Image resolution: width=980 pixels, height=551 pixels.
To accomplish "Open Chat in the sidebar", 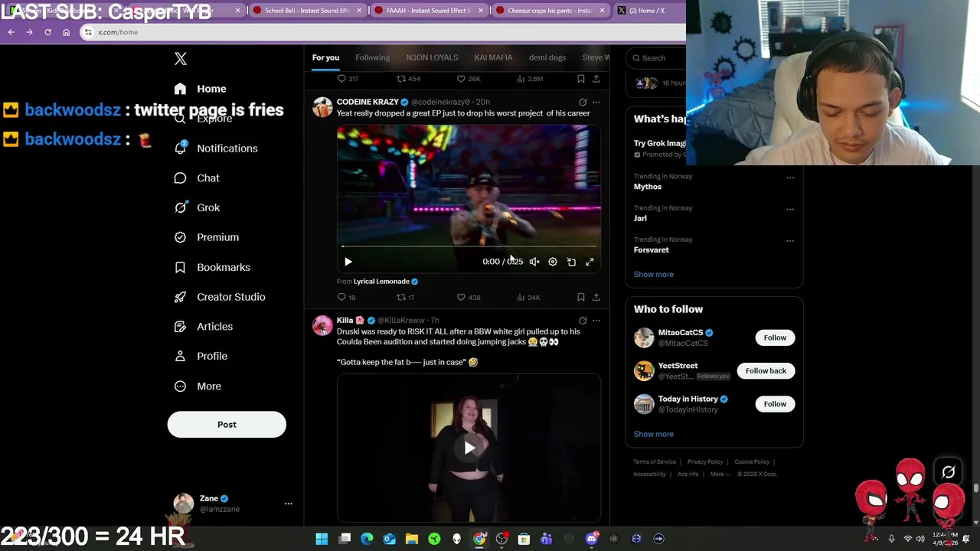I will [x=197, y=178].
